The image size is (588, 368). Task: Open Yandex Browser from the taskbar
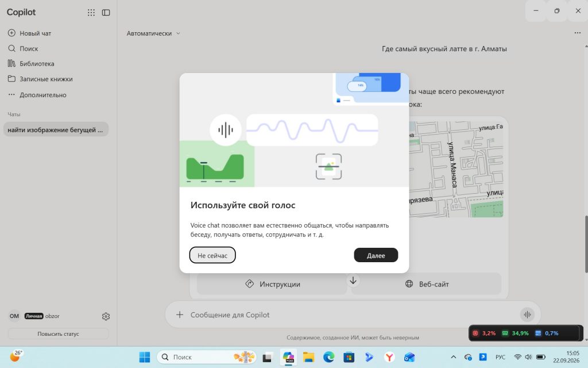click(389, 357)
